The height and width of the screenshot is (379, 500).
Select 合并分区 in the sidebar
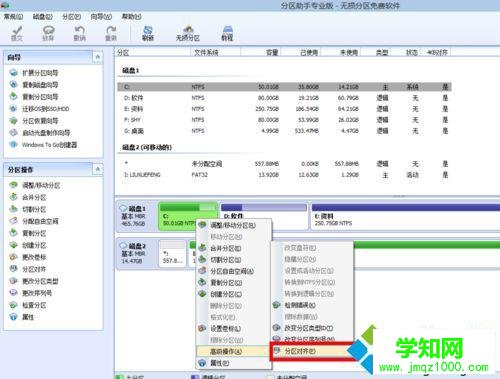[x=34, y=197]
